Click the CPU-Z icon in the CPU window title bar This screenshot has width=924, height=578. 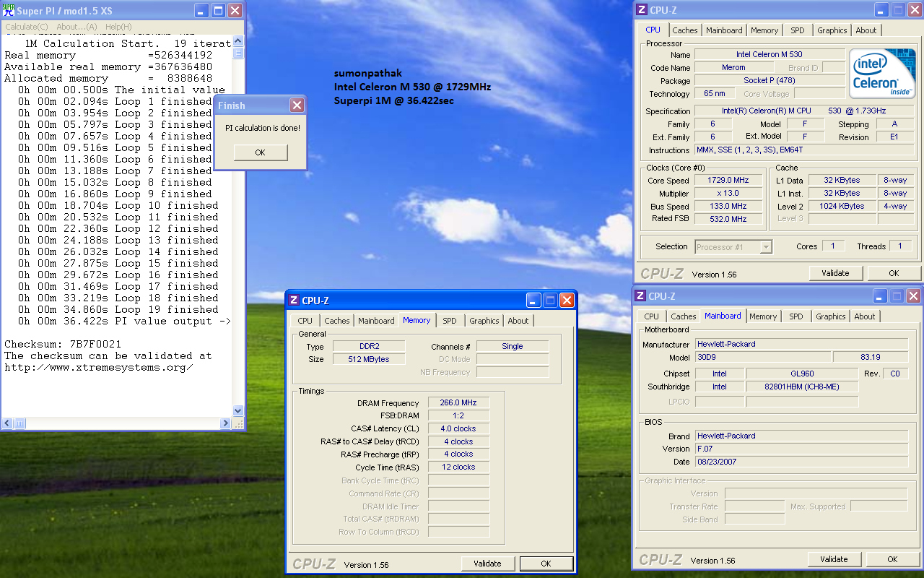(641, 10)
